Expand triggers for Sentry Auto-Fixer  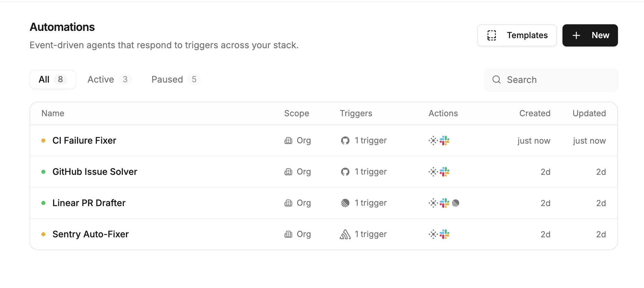[x=370, y=234]
